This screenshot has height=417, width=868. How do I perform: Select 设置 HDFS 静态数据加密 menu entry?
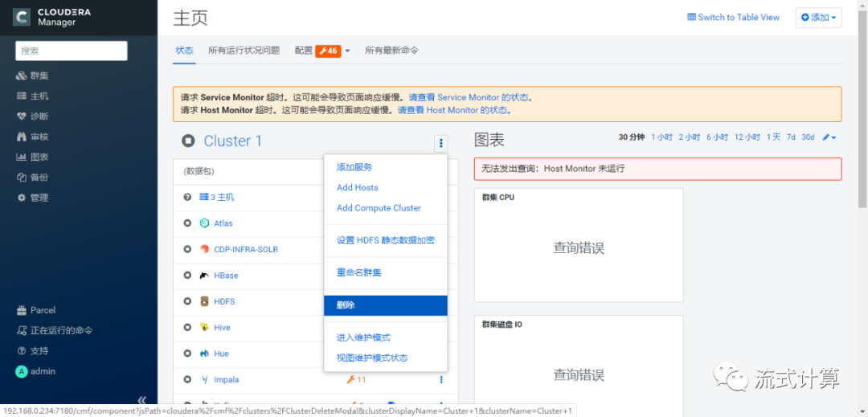(x=385, y=240)
